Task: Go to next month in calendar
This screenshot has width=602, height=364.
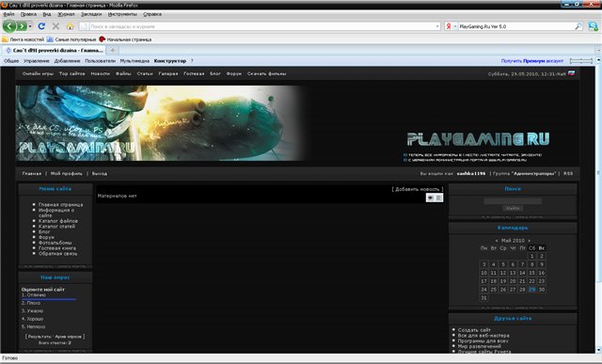Action: coord(529,241)
